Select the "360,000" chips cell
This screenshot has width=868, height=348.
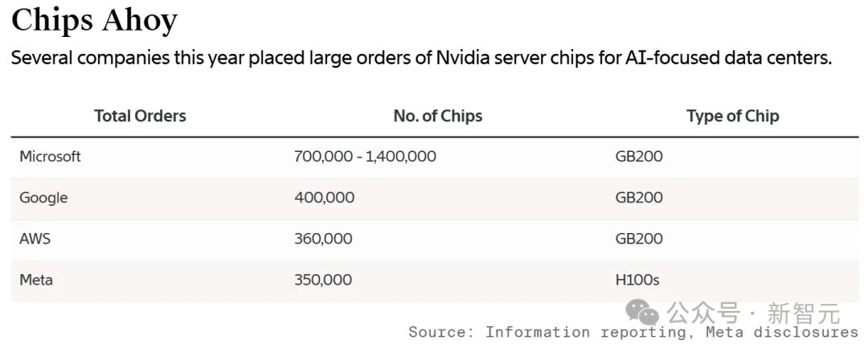click(x=323, y=239)
